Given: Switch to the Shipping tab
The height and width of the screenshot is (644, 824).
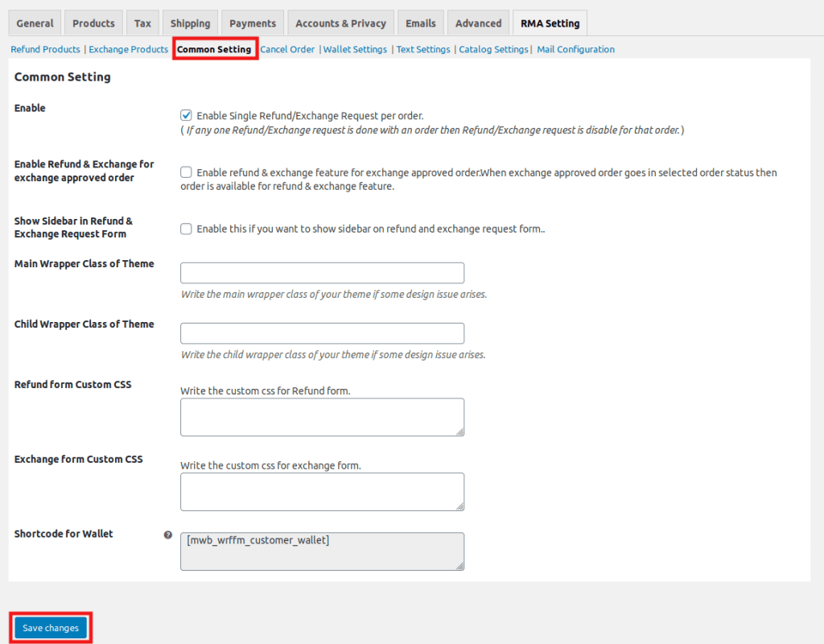Looking at the screenshot, I should point(190,23).
